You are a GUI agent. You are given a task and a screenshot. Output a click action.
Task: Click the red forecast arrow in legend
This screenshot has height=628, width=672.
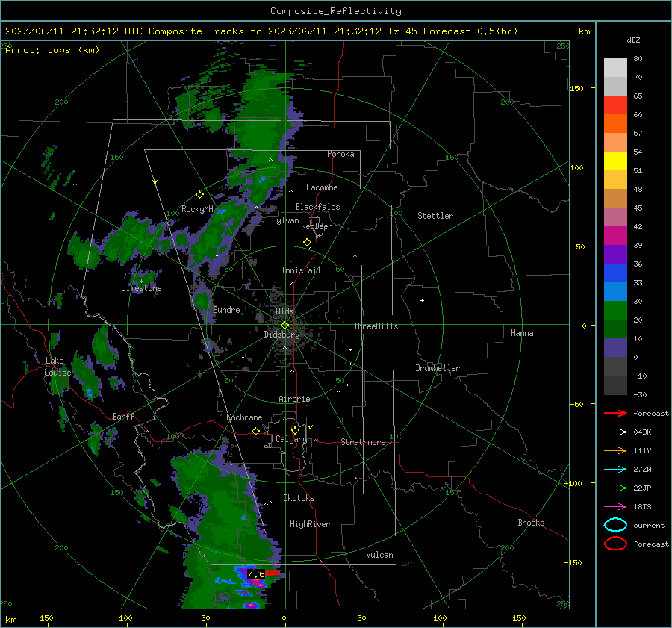tap(615, 413)
